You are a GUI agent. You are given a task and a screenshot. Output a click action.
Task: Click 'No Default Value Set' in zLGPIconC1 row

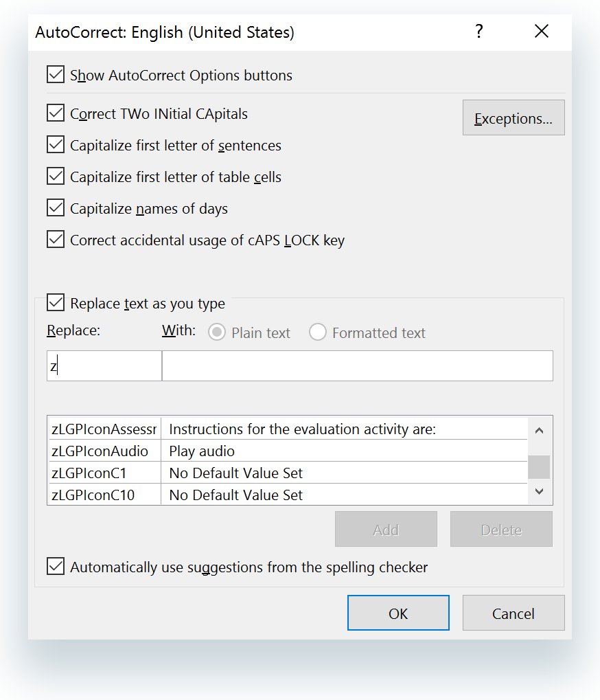(x=236, y=473)
